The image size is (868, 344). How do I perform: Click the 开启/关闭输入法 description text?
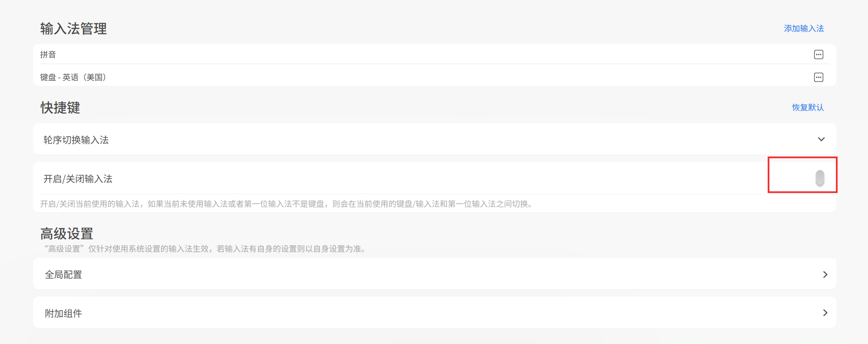pyautogui.click(x=287, y=204)
